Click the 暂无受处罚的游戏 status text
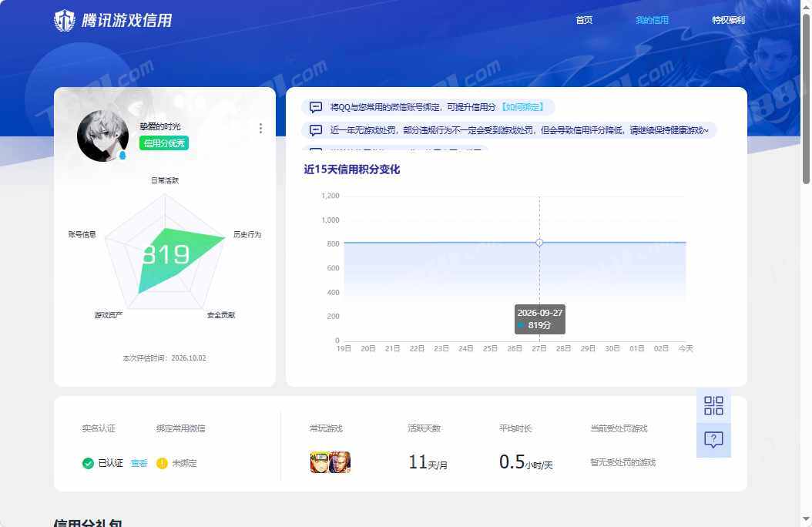This screenshot has width=812, height=527. pos(623,462)
